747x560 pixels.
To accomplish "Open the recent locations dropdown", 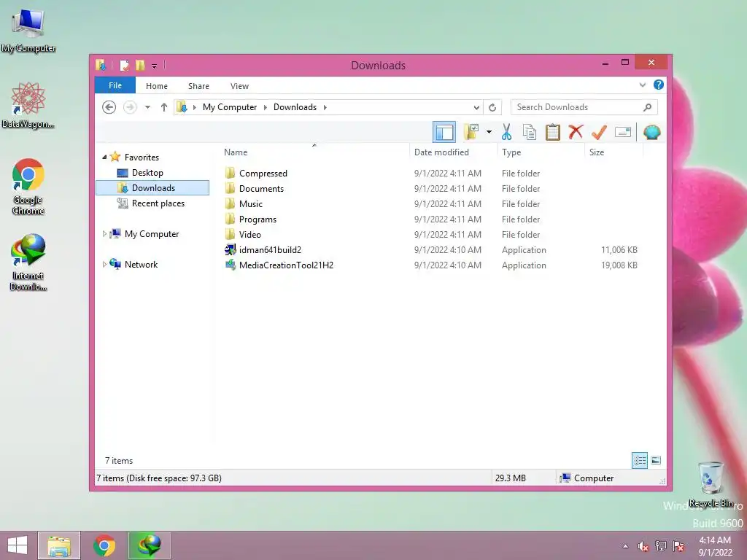I will [x=147, y=107].
